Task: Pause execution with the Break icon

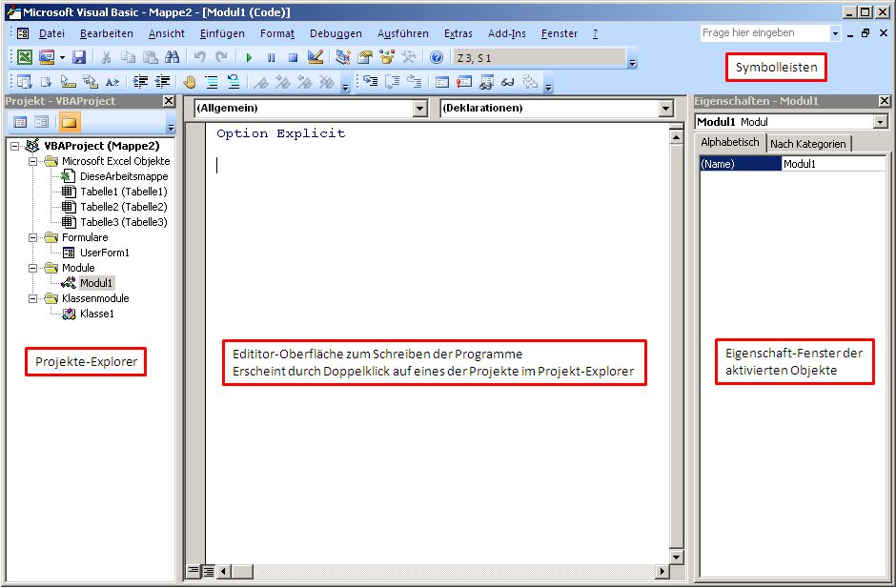Action: [271, 58]
